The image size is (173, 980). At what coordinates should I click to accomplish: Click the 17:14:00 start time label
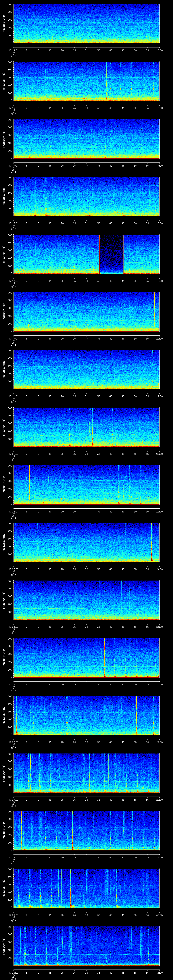(x=13, y=50)
